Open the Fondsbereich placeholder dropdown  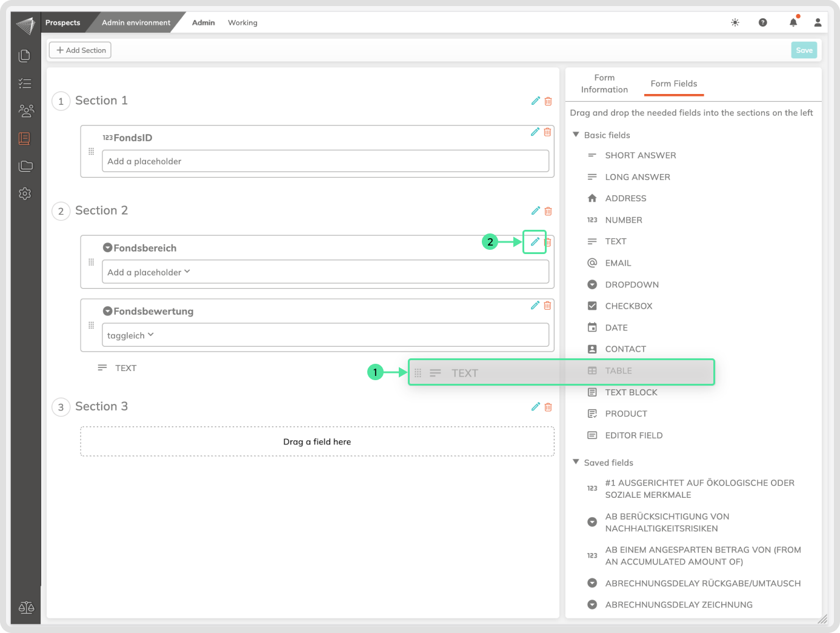[325, 272]
